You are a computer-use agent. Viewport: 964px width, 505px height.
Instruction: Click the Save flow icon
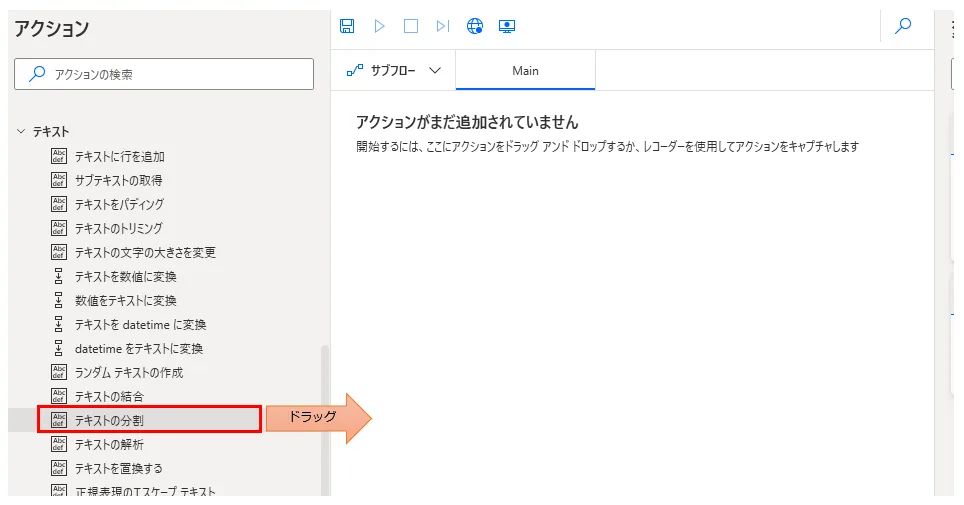click(347, 26)
